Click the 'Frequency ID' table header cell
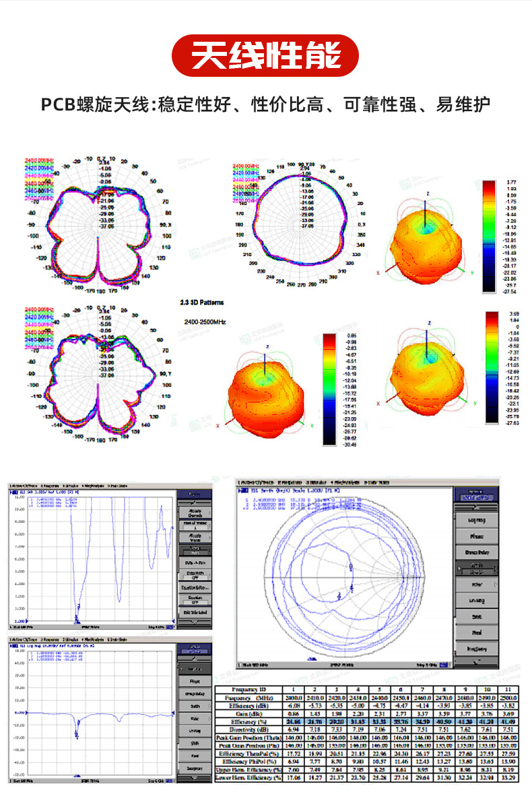 [248, 689]
